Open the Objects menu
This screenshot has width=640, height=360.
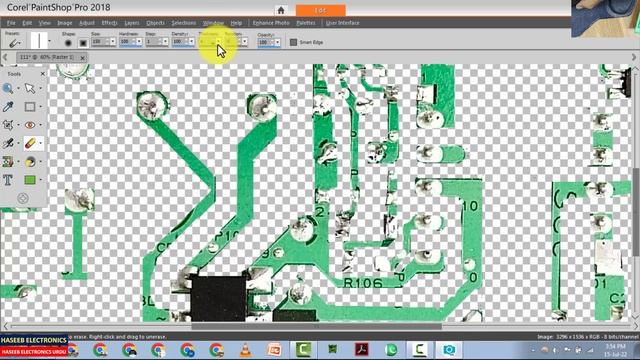pyautogui.click(x=155, y=23)
